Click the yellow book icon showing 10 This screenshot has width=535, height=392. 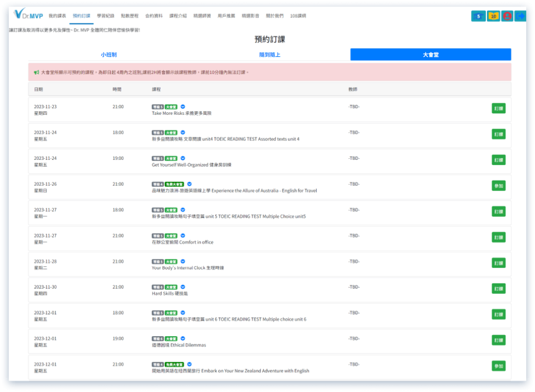pos(493,16)
